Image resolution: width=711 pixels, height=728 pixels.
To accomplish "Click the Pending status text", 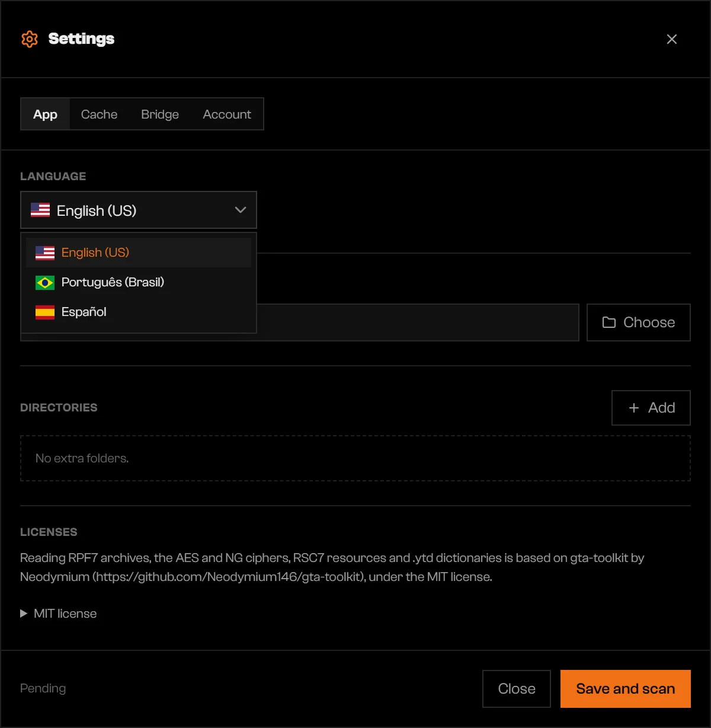I will click(43, 689).
